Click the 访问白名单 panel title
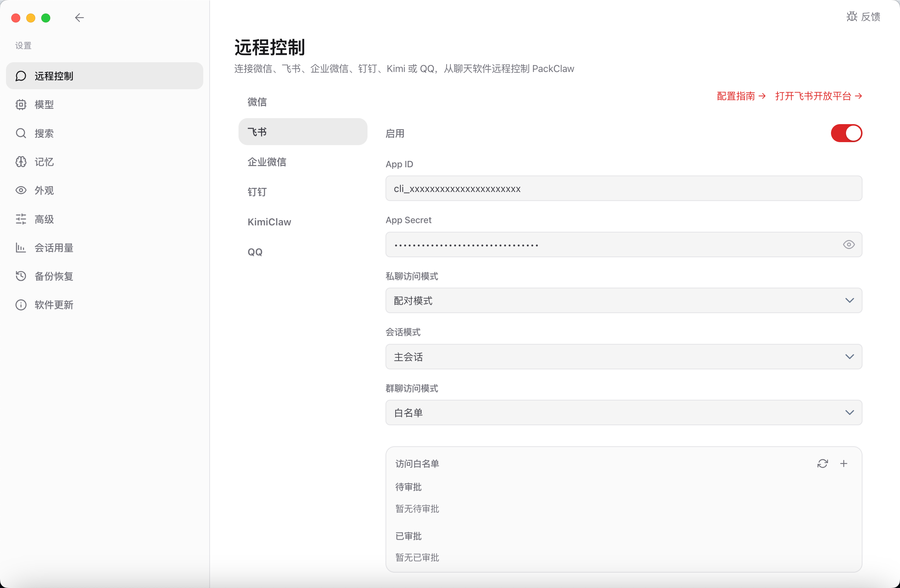900x588 pixels. 417,463
